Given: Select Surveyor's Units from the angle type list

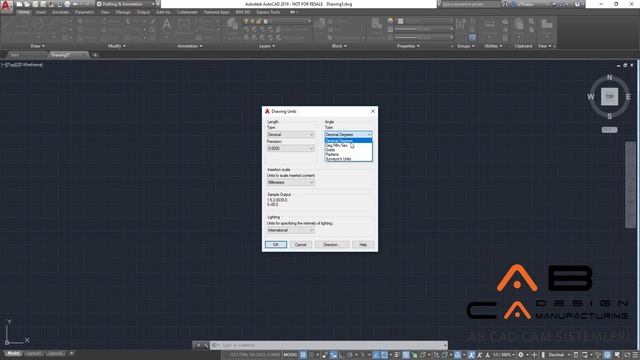Looking at the screenshot, I should pos(348,159).
